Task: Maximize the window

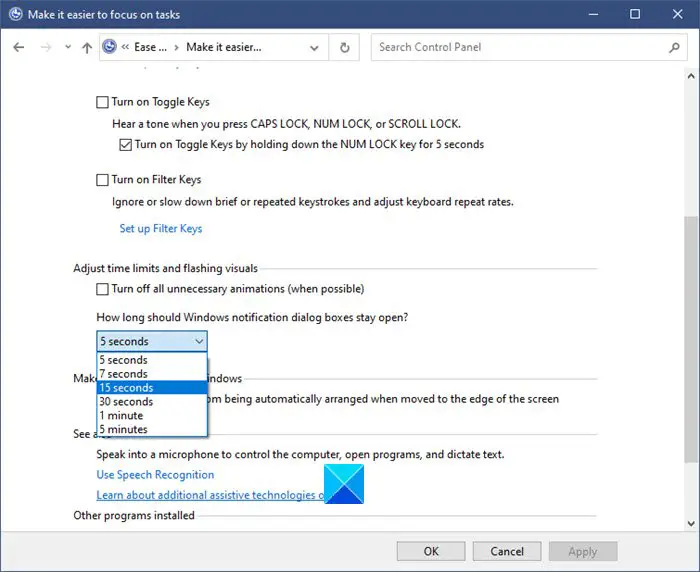Action: click(635, 14)
